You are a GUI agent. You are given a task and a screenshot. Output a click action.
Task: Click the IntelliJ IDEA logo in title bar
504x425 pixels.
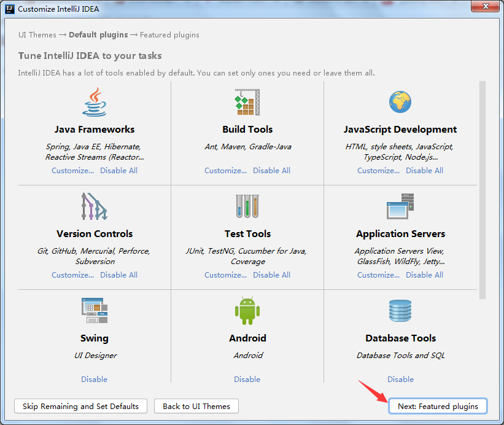pyautogui.click(x=10, y=9)
